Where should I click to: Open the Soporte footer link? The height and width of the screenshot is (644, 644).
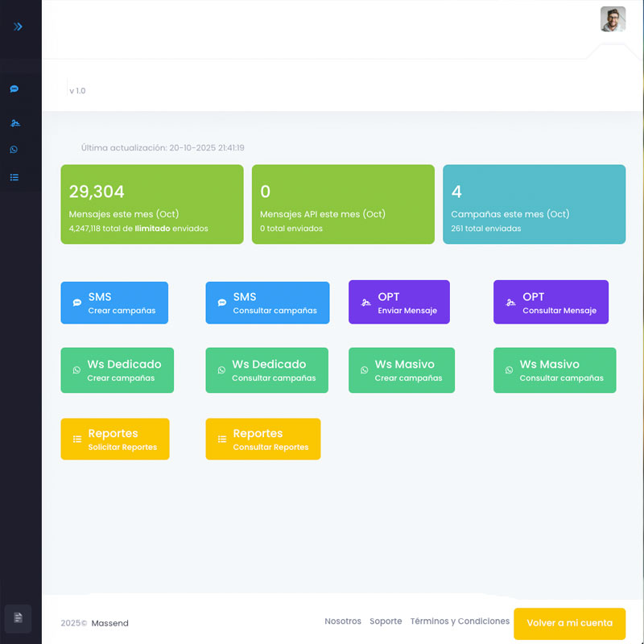coord(386,621)
